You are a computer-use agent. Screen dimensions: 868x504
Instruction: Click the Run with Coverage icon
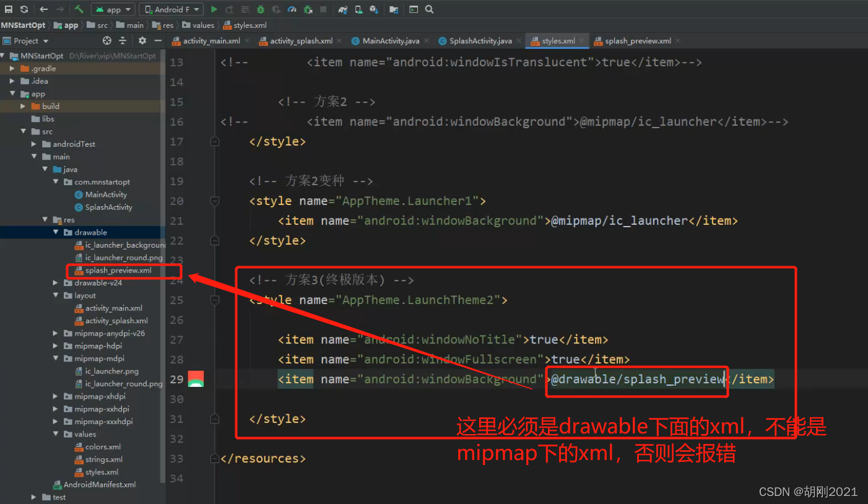(x=276, y=9)
